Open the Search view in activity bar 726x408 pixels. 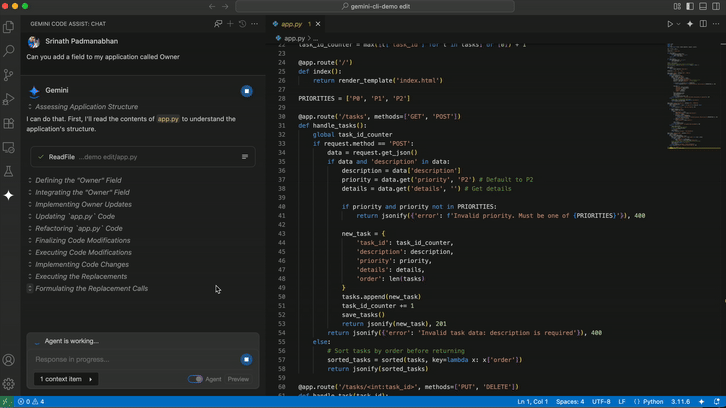click(x=9, y=51)
